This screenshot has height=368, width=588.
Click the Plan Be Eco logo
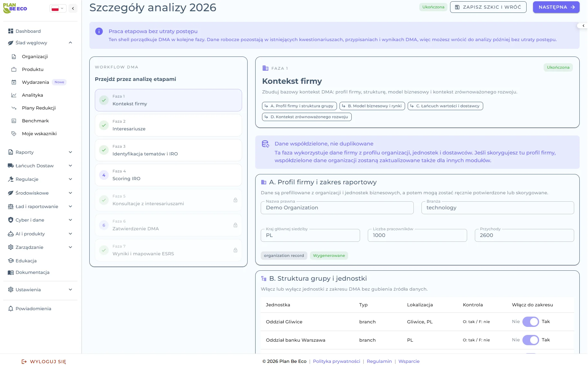point(15,8)
